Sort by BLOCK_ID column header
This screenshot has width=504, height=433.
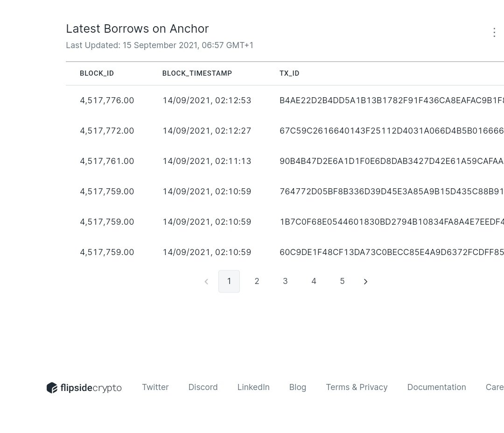pos(97,73)
